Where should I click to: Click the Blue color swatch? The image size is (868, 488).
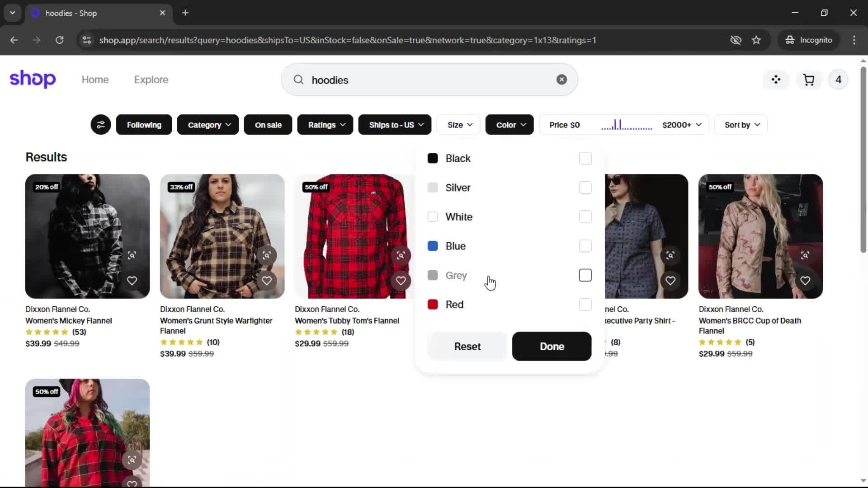433,246
